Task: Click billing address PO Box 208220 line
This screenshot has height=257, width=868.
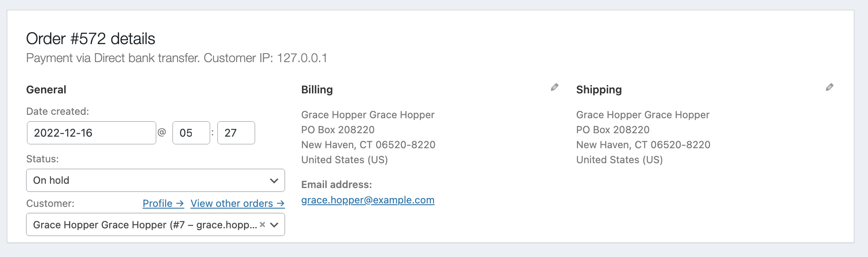Action: pos(338,130)
